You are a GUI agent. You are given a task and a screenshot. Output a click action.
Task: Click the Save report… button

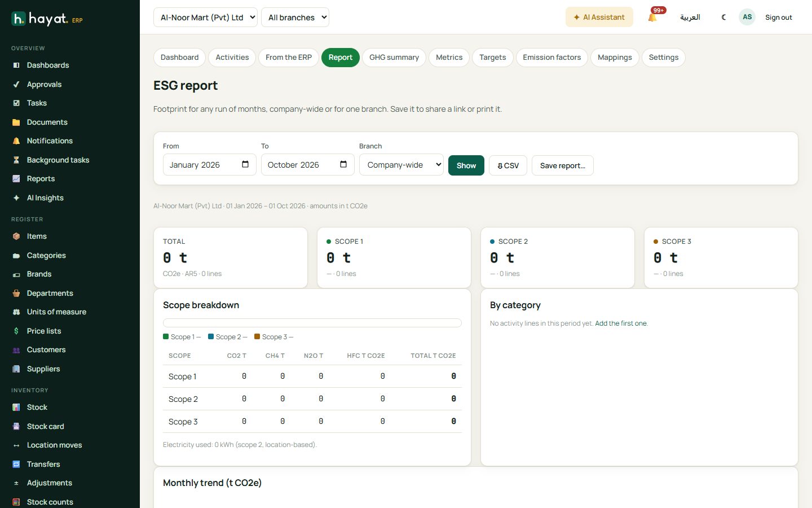(x=563, y=165)
